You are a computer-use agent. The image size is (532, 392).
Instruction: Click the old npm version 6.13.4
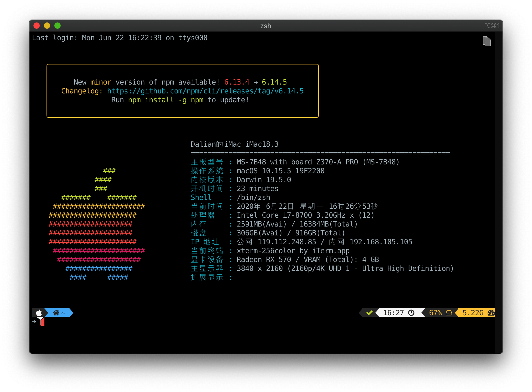(237, 82)
